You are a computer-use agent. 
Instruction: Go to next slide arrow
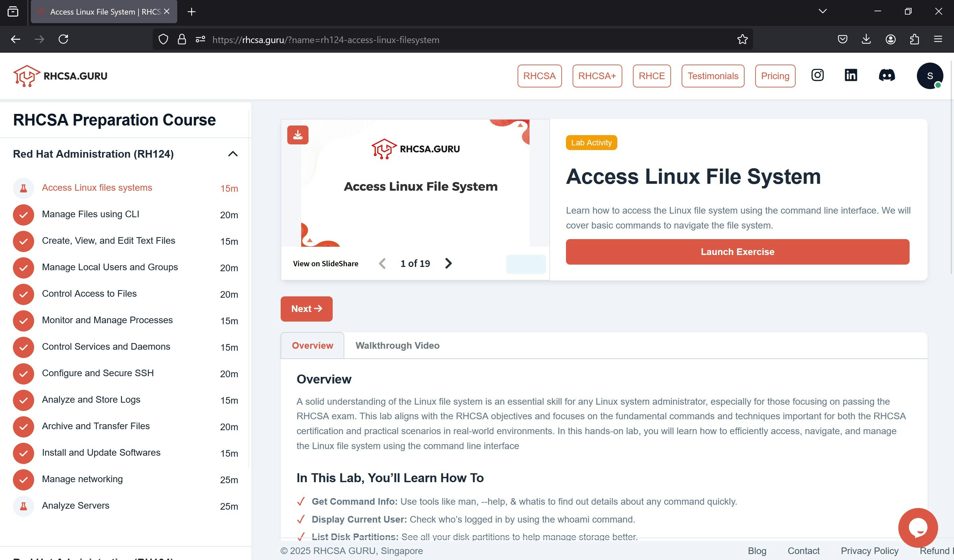point(448,263)
